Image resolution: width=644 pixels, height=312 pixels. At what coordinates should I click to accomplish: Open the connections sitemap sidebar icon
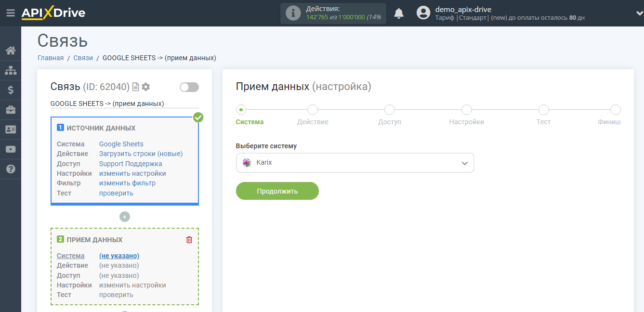tap(10, 70)
